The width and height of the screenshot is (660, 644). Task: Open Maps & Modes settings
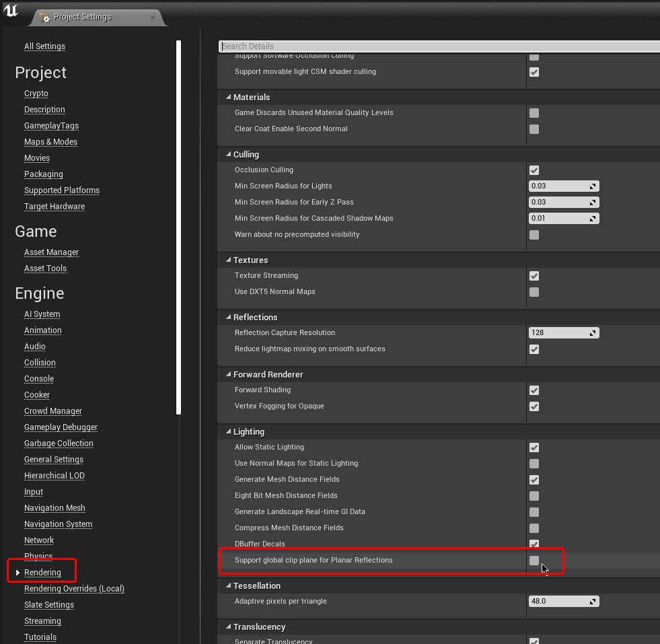[x=50, y=142]
